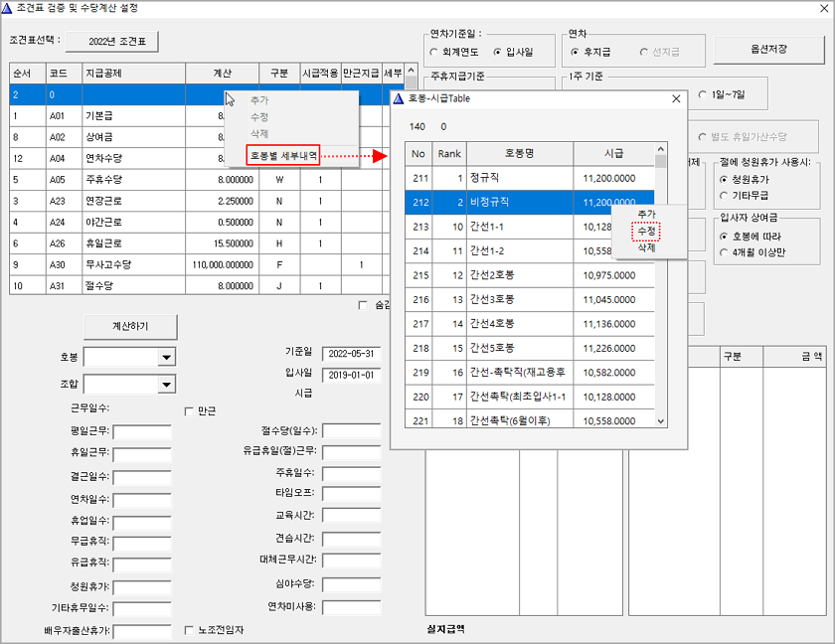Open the 2022년 조견표 selector button
The image size is (835, 644).
coord(118,41)
